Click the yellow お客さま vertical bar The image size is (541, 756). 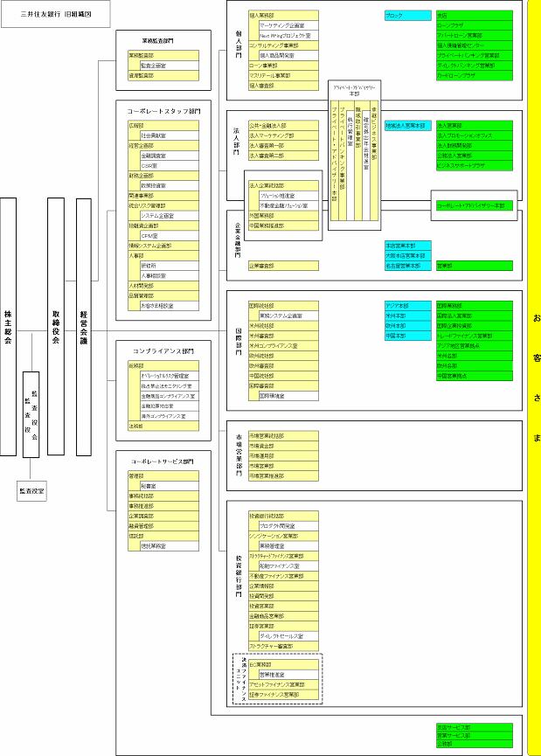pyautogui.click(x=534, y=378)
